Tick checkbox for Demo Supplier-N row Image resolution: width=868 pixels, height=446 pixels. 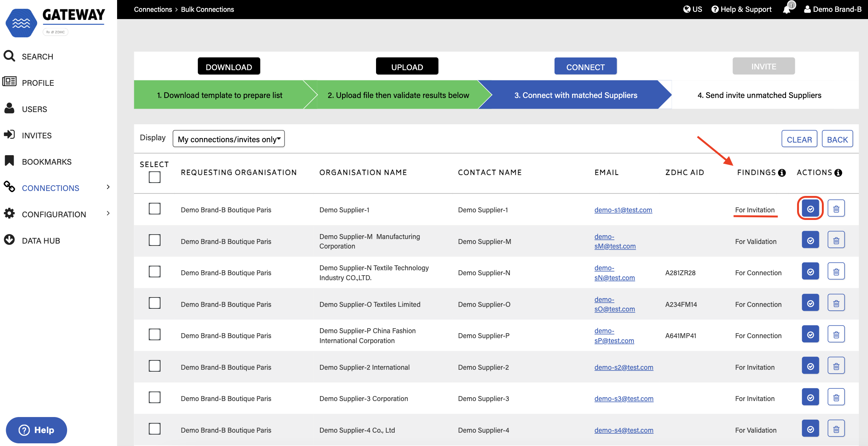[x=154, y=272]
